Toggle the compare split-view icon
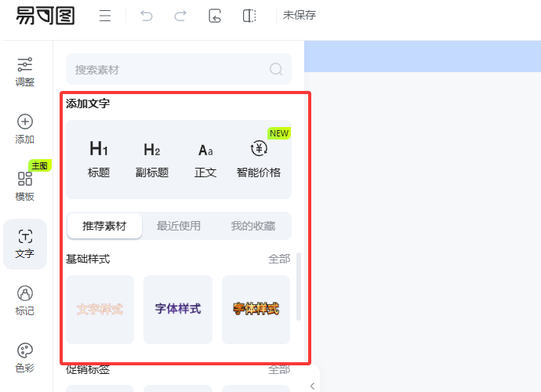Image resolution: width=541 pixels, height=392 pixels. click(249, 16)
